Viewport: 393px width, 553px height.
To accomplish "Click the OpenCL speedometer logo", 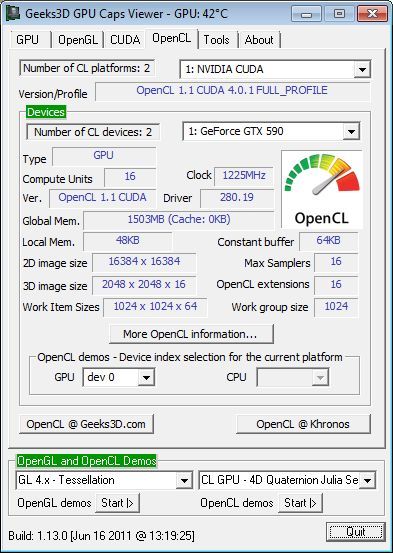I will click(x=321, y=190).
